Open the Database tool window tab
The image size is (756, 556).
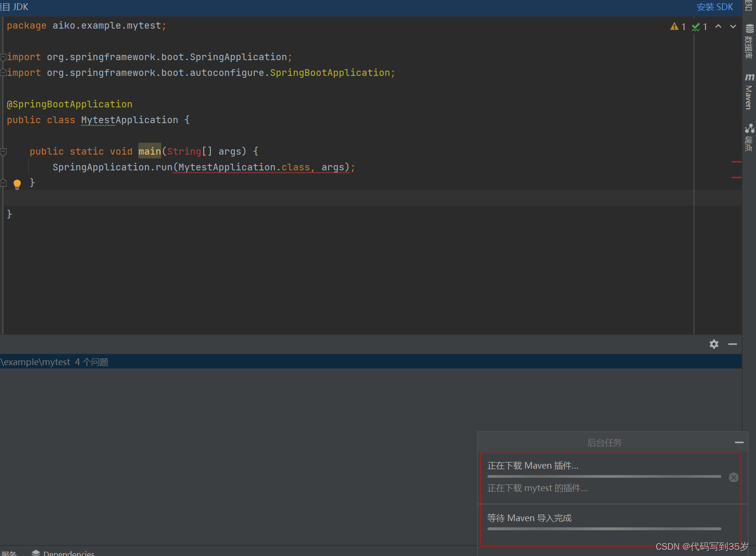coord(749,42)
